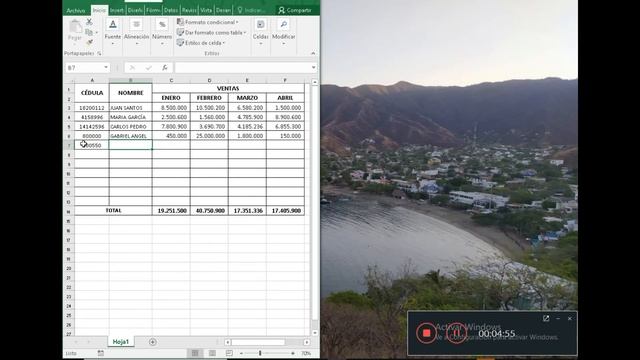Click the zoom out minus icon

click(x=241, y=353)
